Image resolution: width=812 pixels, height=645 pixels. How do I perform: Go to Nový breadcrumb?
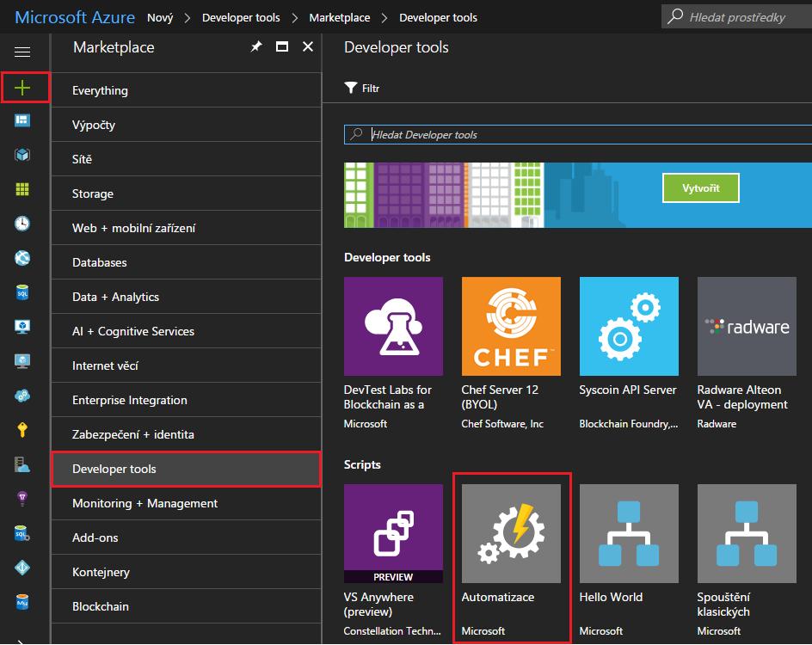click(160, 17)
